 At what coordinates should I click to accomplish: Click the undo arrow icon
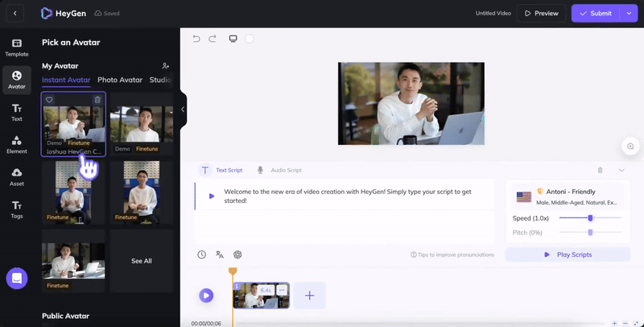point(196,39)
